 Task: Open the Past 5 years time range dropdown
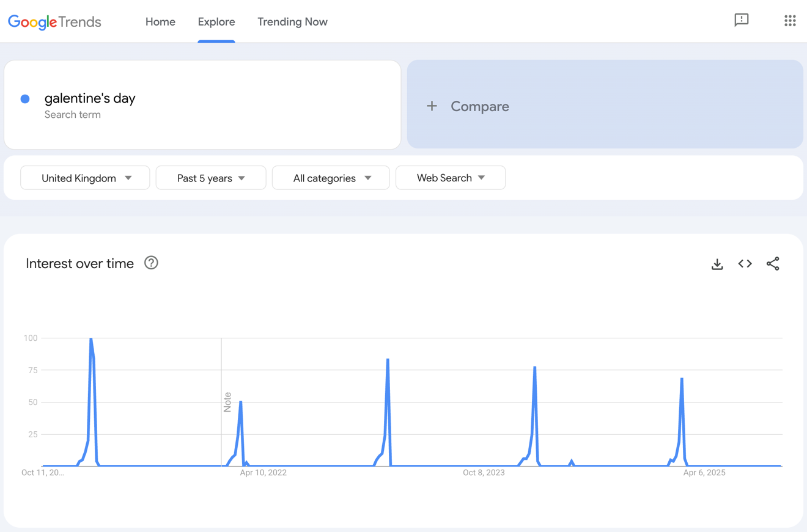(210, 178)
